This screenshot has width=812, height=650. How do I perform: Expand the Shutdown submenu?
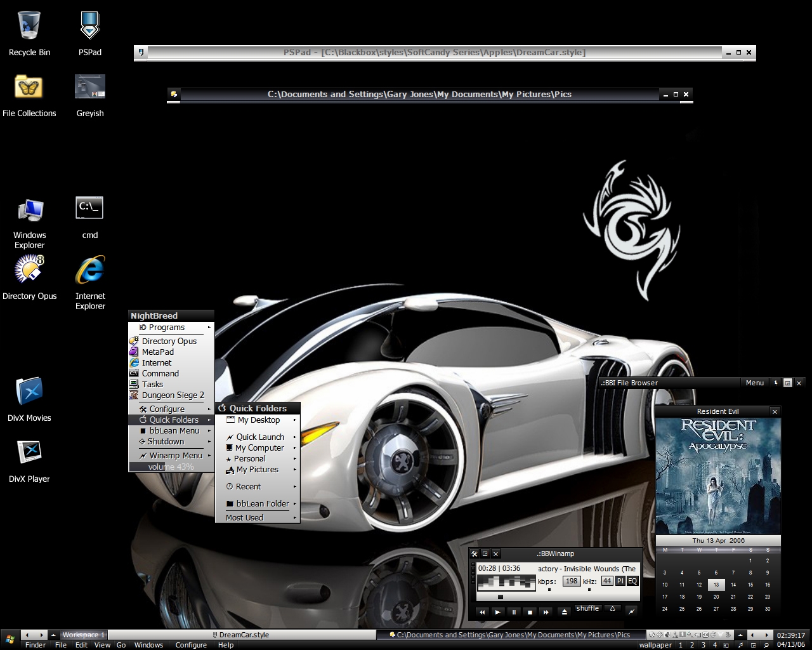tap(171, 441)
